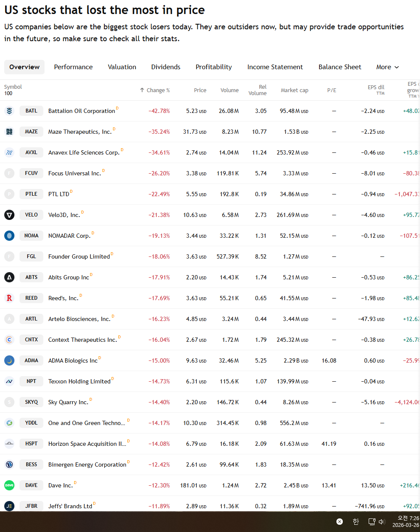The height and width of the screenshot is (532, 420).
Task: Click the NOMADAR Corp. logo icon
Action: pos(9,236)
